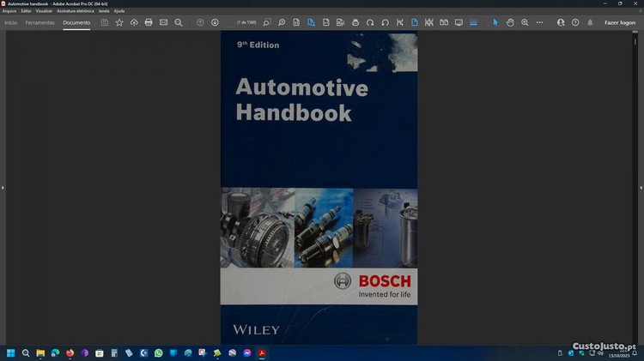644x361 pixels.
Task: Switch to the Ferramentas tab
Action: coord(39,22)
